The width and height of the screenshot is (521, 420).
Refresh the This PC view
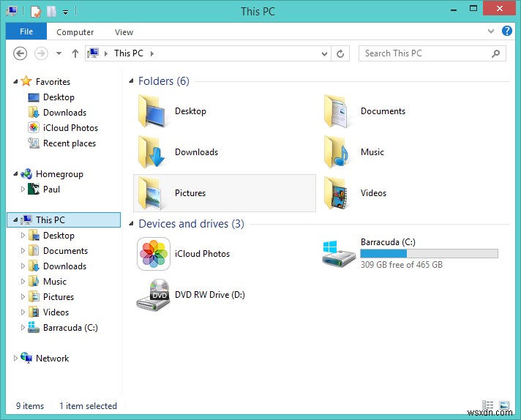pos(340,53)
